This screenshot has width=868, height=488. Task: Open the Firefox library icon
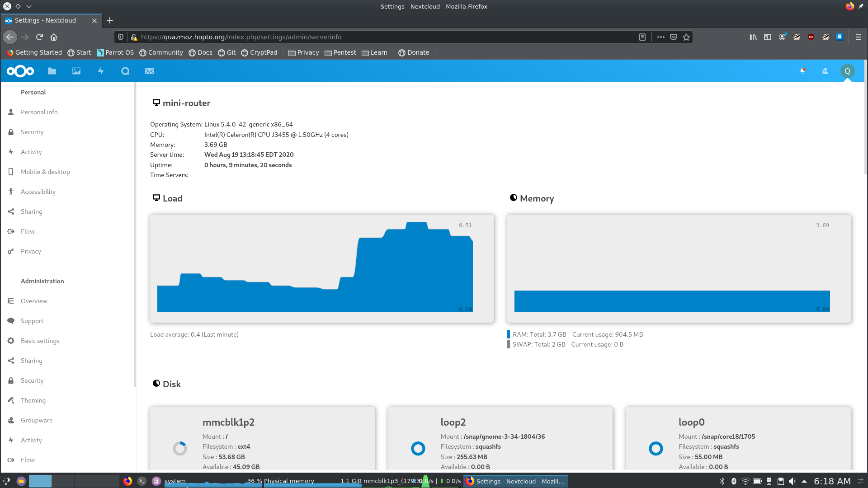(753, 37)
